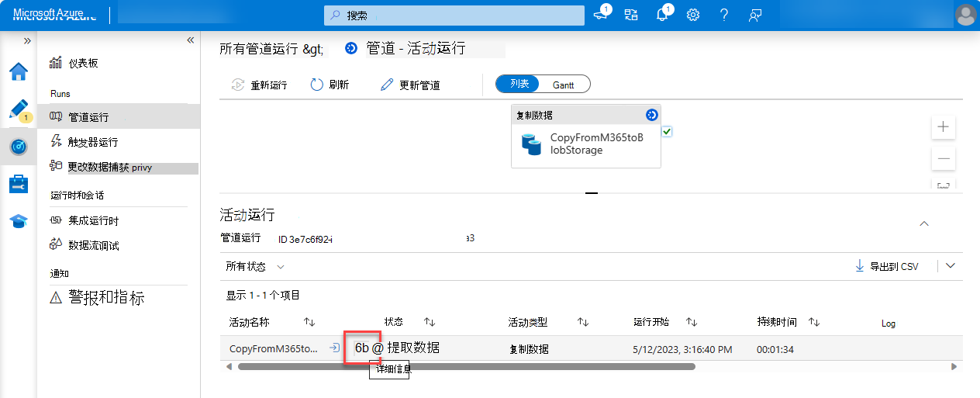Click the Refresh (刷新) button

[330, 85]
